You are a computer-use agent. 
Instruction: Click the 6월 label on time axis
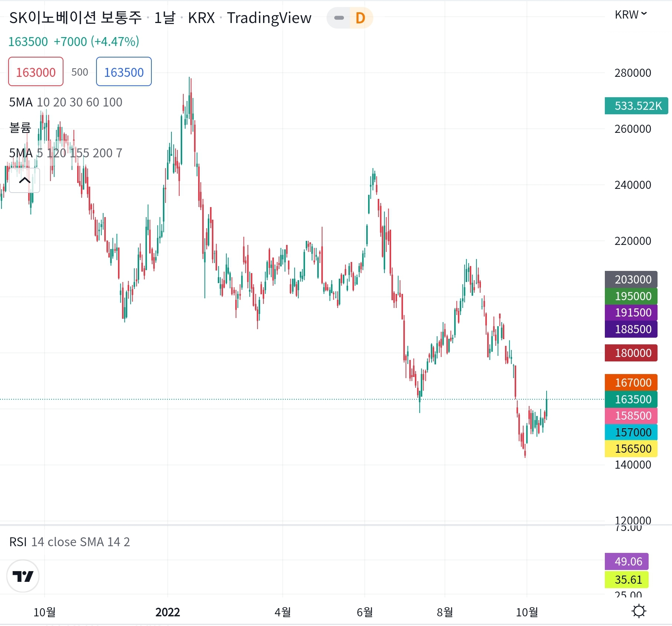(x=365, y=612)
